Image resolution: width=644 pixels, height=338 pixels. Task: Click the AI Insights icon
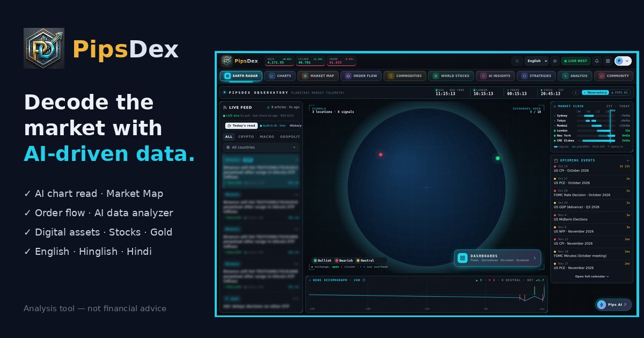pos(484,76)
